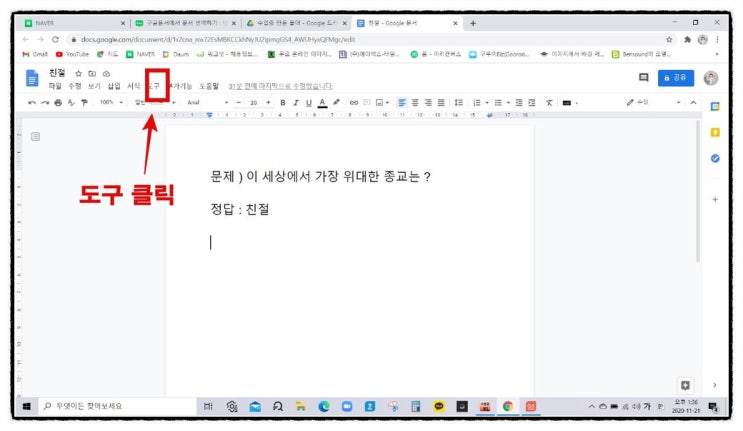This screenshot has height=431, width=743.
Task: Open the 수정 menu
Action: click(75, 86)
